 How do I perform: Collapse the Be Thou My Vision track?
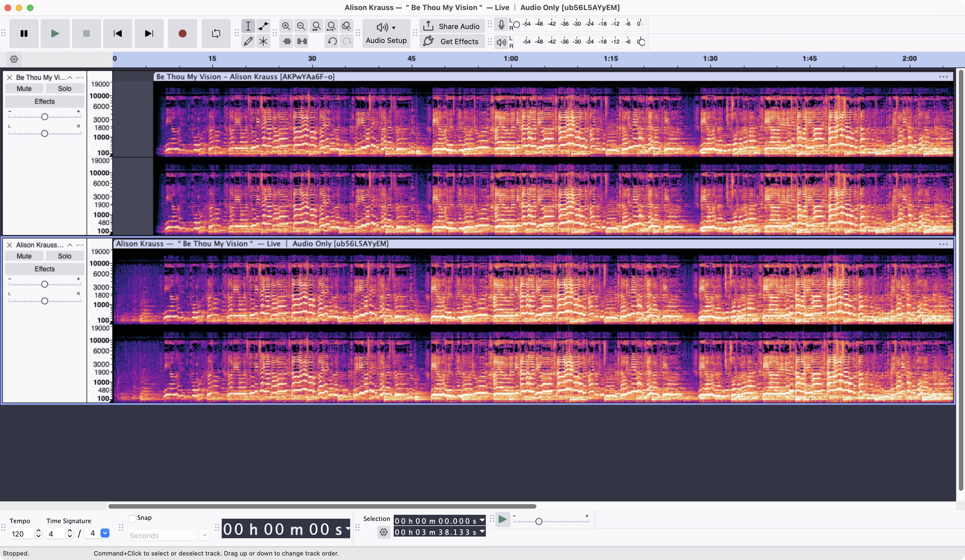[70, 77]
